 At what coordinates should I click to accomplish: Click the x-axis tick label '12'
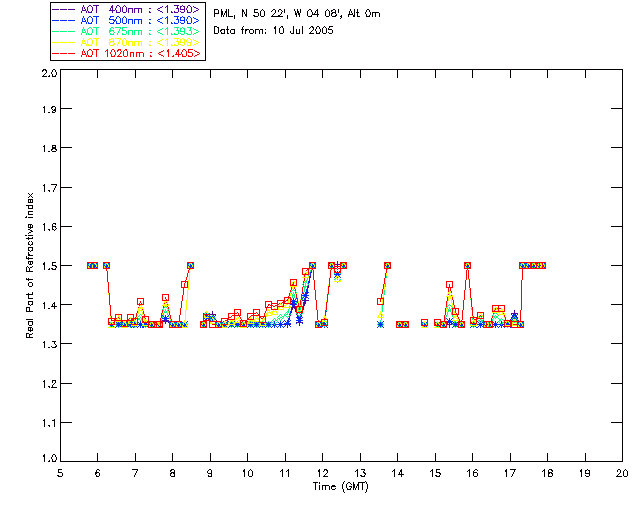coord(322,473)
